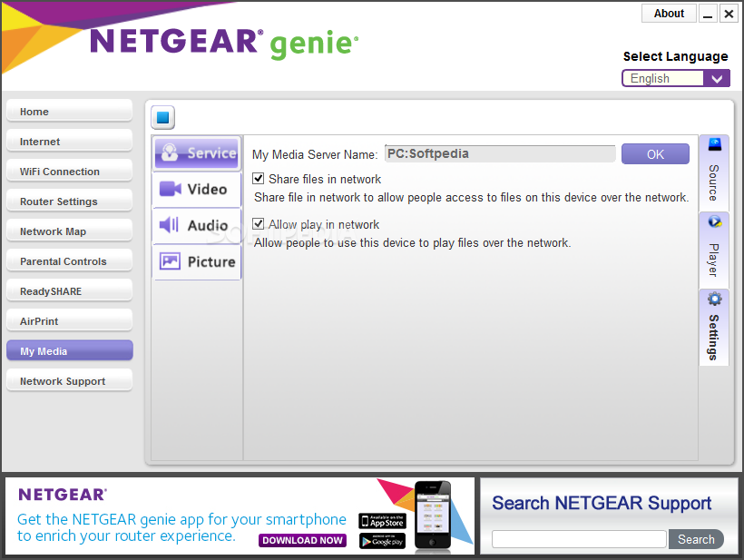Switch to the Settings vertical tab
Screen dimensions: 744x560
coord(714,328)
